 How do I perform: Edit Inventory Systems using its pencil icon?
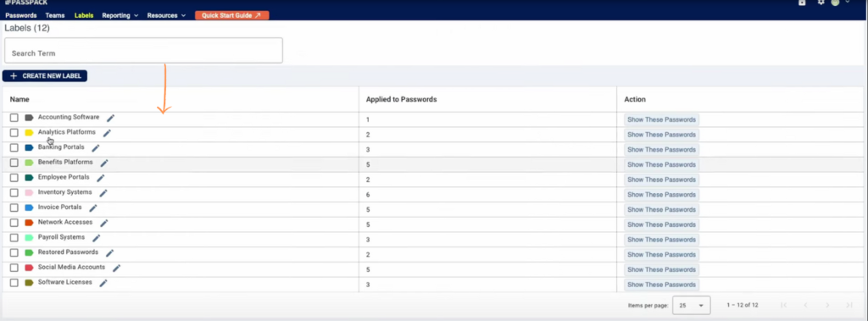point(103,192)
